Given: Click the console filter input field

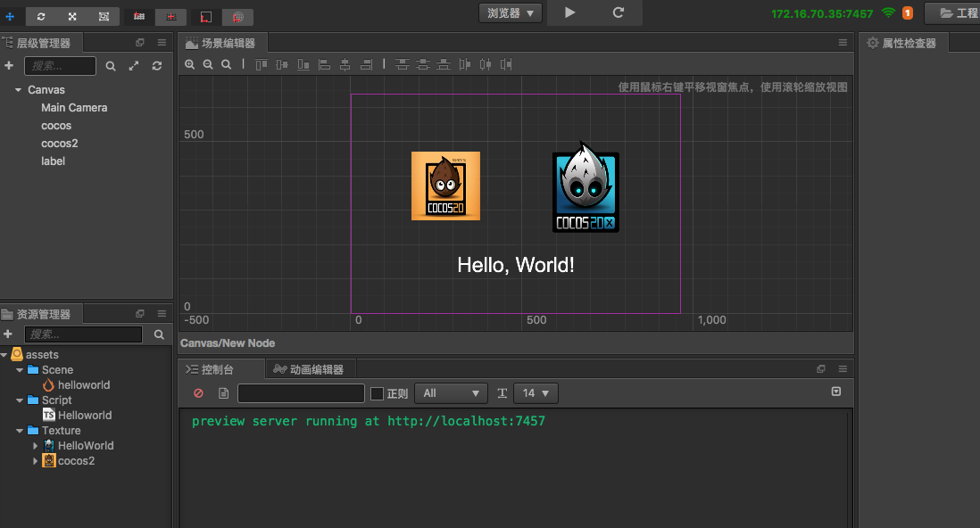Looking at the screenshot, I should pos(301,393).
